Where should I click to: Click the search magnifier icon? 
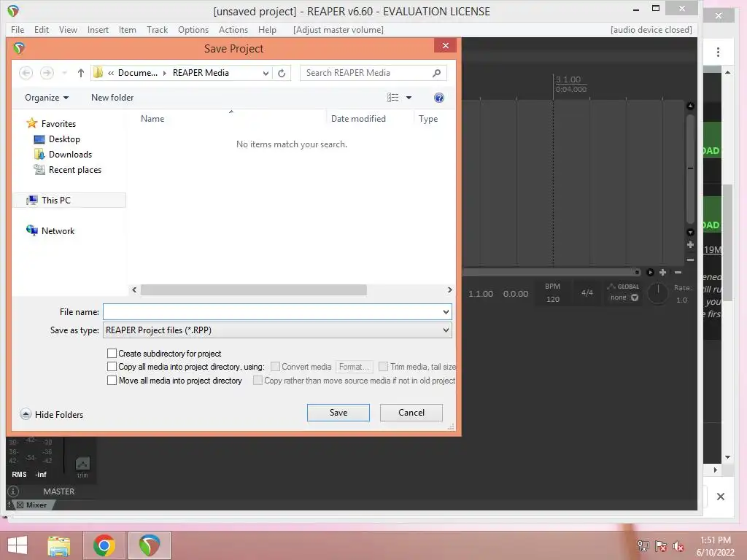pos(436,73)
